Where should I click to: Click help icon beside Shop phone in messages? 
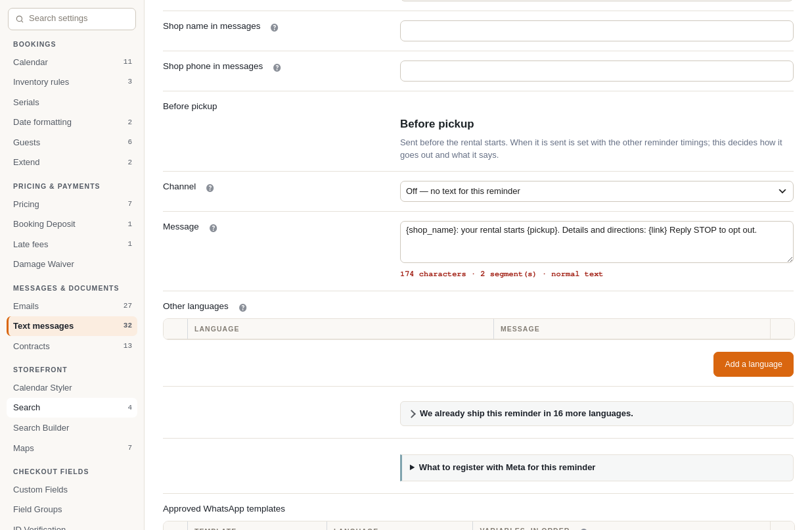pos(277,68)
